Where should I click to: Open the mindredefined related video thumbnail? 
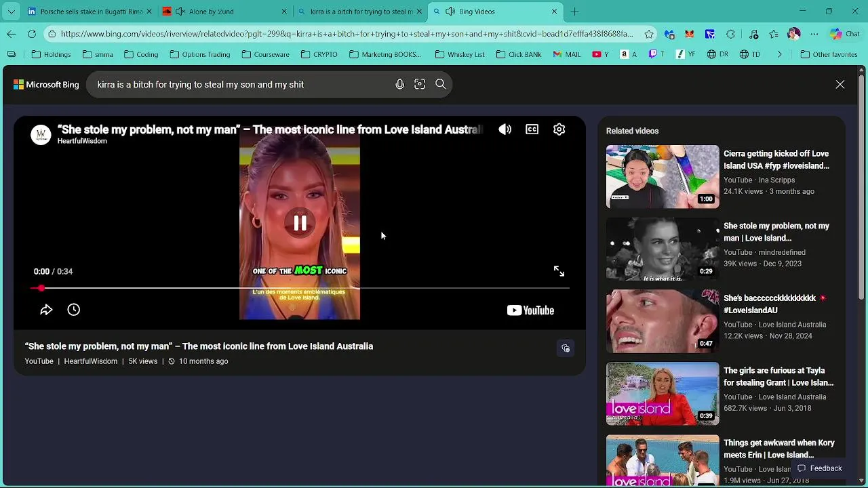coord(663,249)
